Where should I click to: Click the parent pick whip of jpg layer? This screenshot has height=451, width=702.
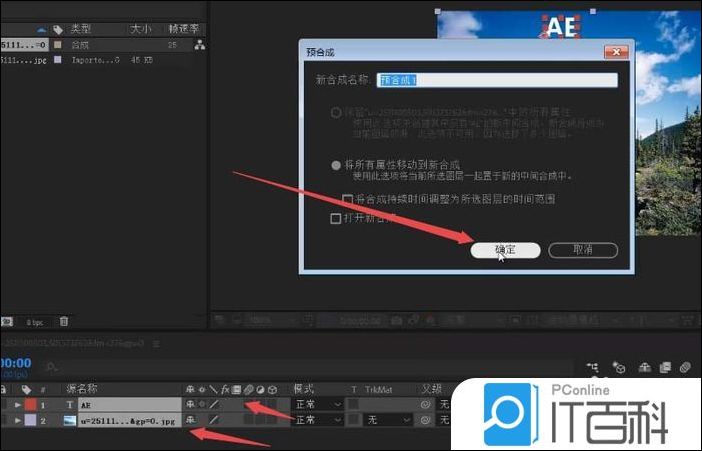[425, 420]
